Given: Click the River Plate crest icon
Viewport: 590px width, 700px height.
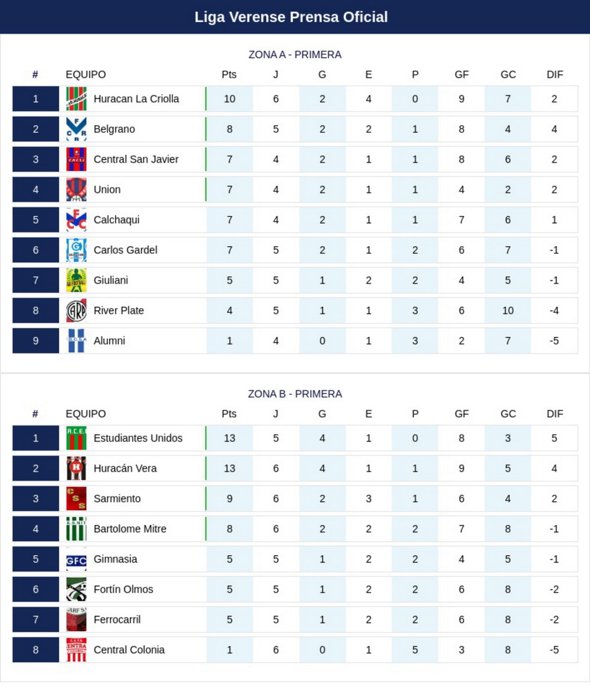Looking at the screenshot, I should [76, 310].
